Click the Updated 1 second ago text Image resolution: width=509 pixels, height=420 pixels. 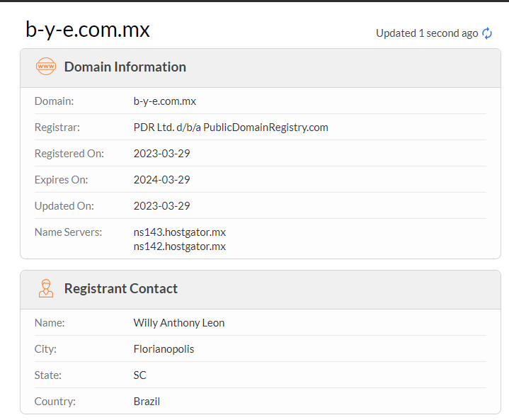427,33
